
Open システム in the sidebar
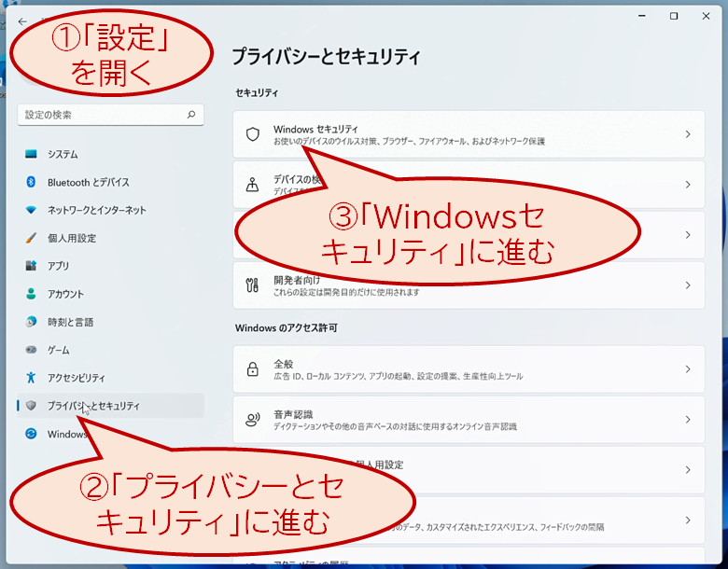coord(110,154)
